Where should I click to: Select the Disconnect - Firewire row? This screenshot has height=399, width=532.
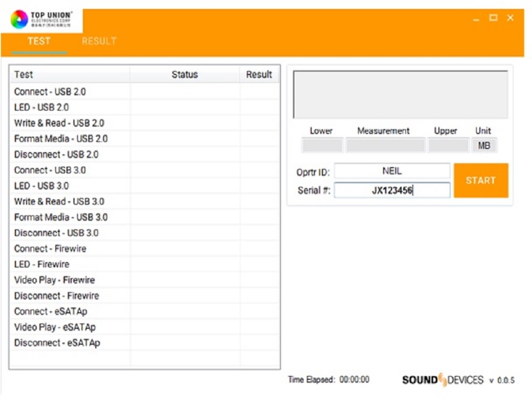[x=145, y=295]
